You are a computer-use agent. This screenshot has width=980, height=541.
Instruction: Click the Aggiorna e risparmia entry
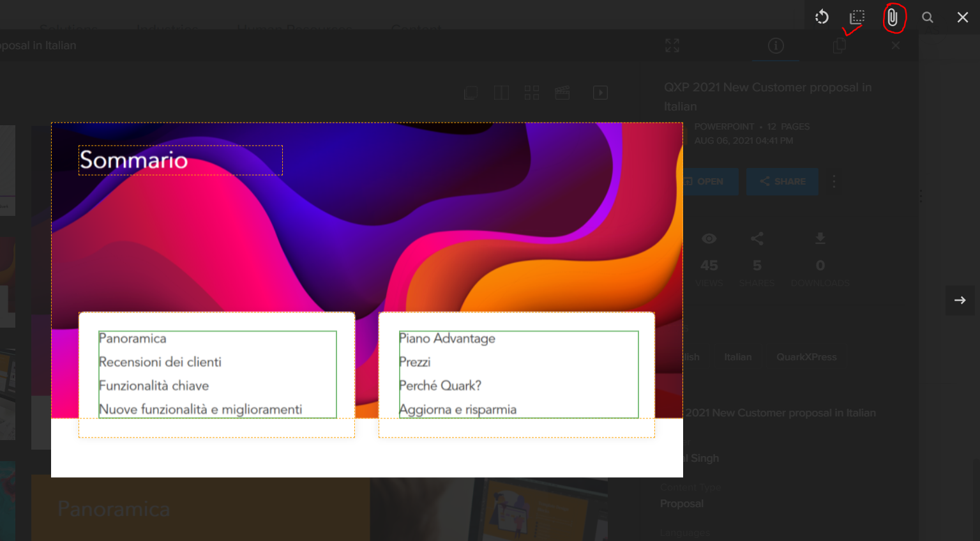click(x=458, y=409)
